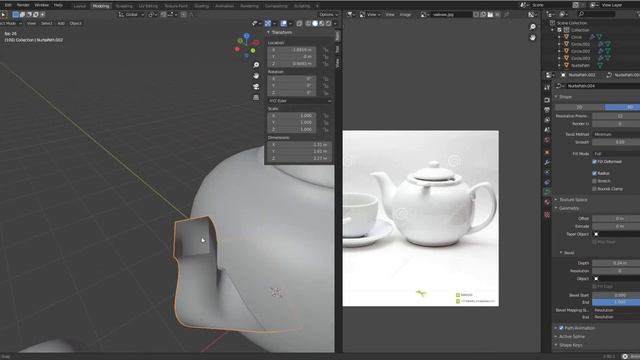The image size is (640, 360).
Task: Open Modifier wrench properties tab
Action: point(547,162)
